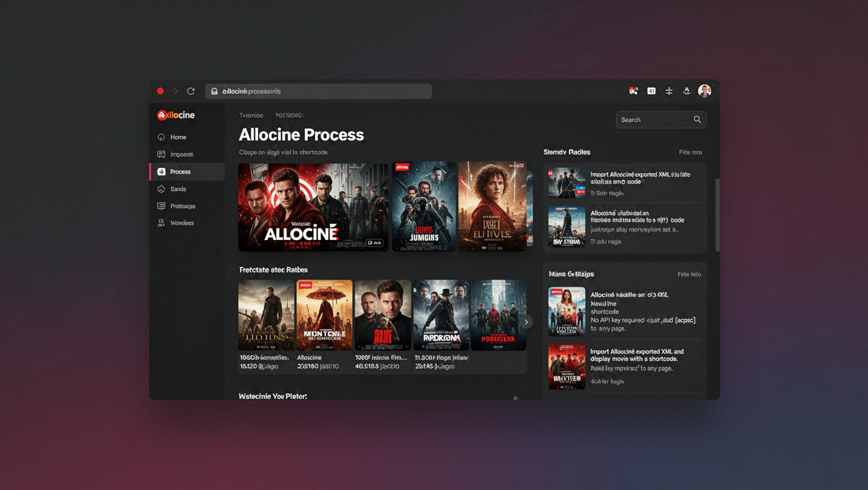Screen dimensions: 868x490
Task: Open the large ALLOCINÉ banner poster
Action: tap(313, 207)
